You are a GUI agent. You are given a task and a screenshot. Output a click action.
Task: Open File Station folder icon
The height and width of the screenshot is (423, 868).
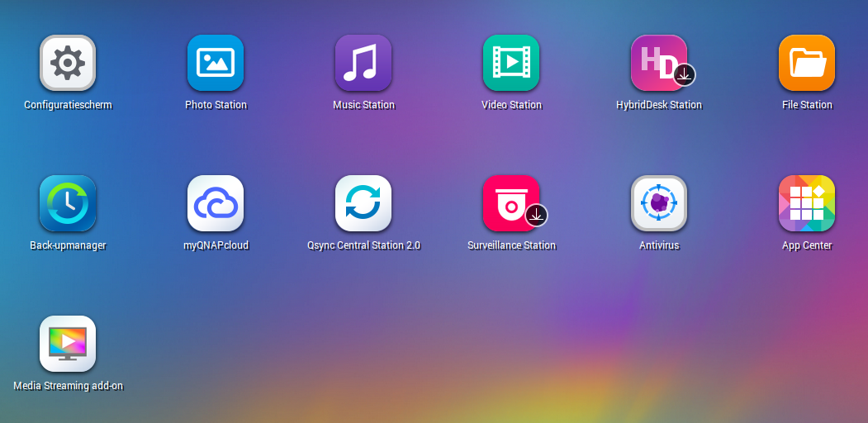(807, 63)
